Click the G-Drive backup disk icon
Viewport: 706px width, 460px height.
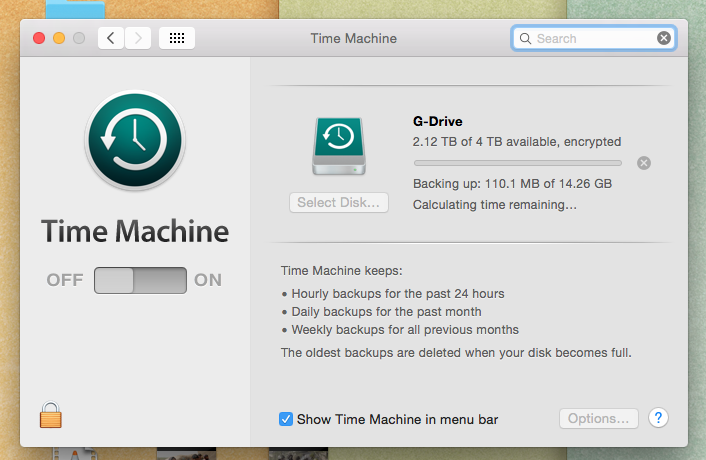(339, 146)
